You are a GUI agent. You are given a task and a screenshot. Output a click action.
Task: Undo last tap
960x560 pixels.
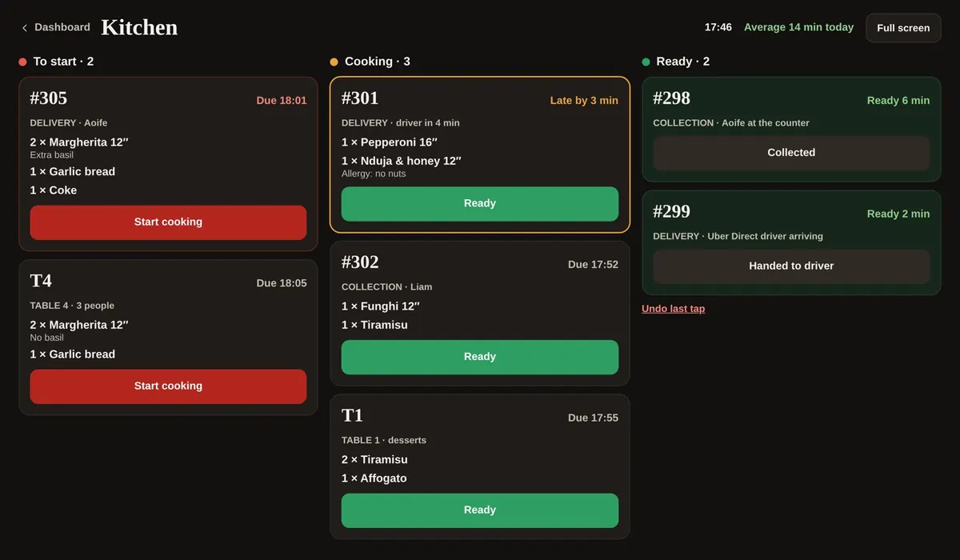click(673, 309)
